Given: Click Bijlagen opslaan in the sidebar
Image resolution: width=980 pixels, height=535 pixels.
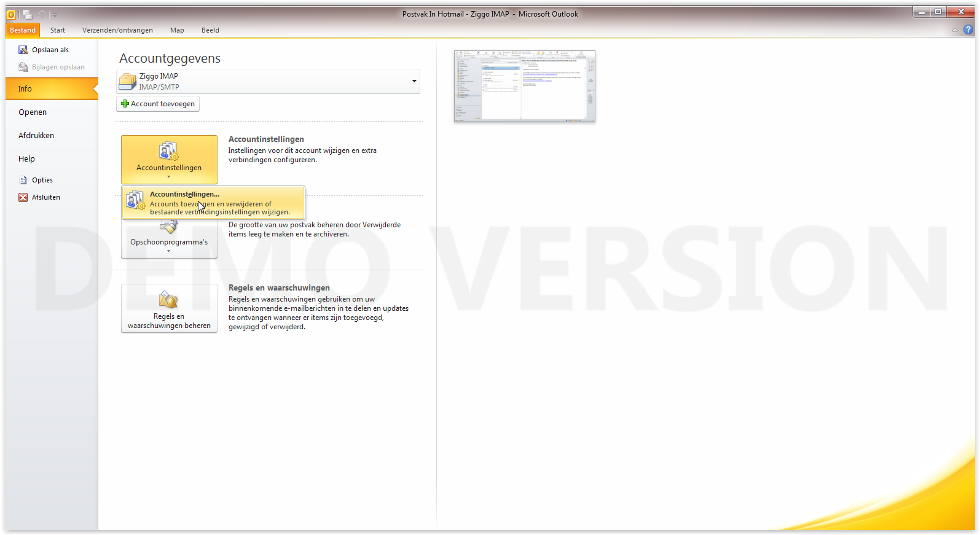Looking at the screenshot, I should click(x=58, y=67).
